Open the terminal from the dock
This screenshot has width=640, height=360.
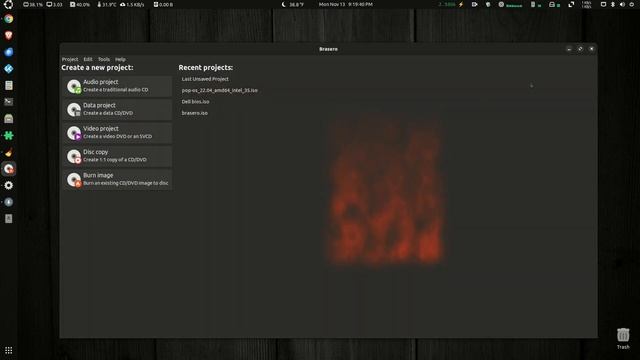9,102
